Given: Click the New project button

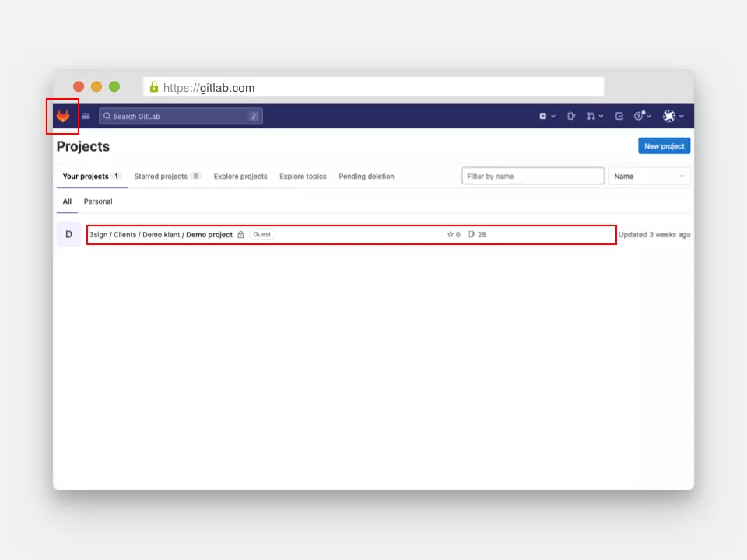Looking at the screenshot, I should coord(664,146).
